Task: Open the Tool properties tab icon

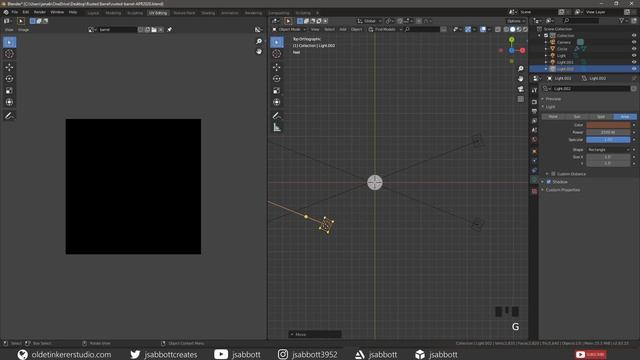Action: 534,90
